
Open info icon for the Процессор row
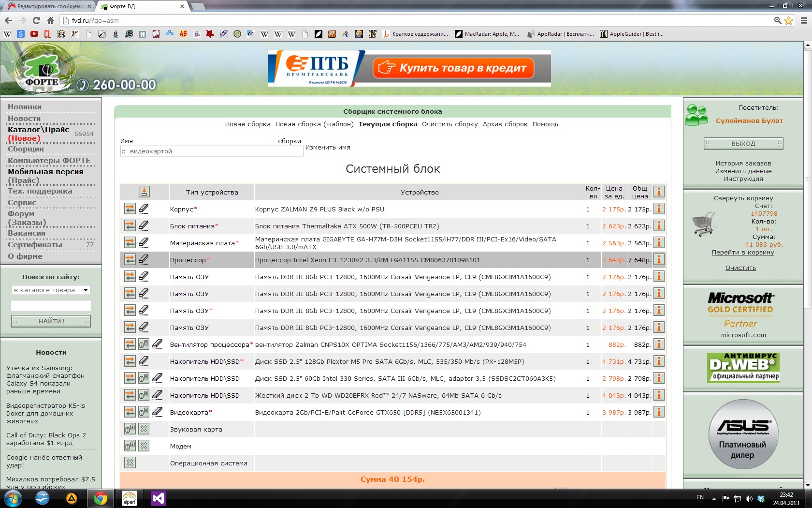point(658,260)
